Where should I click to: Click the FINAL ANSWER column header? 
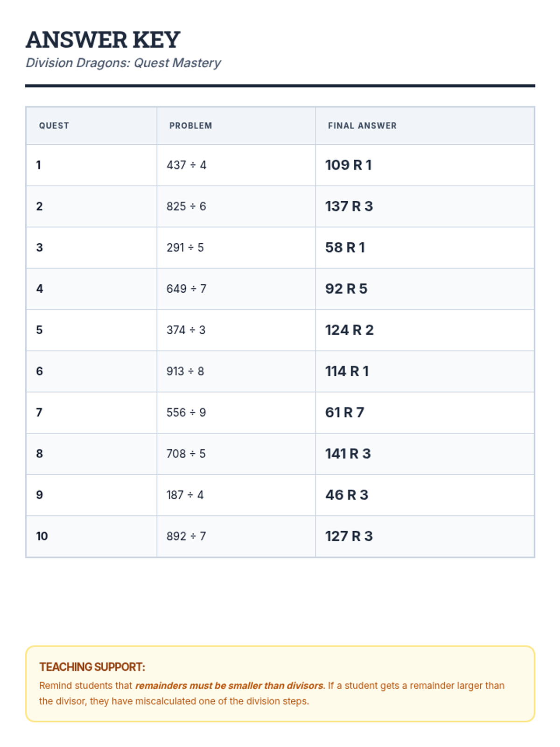pyautogui.click(x=362, y=126)
